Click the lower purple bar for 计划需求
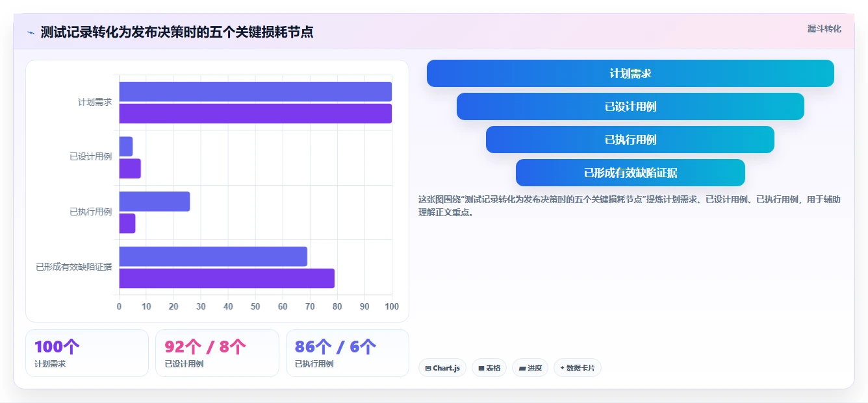 (255, 114)
